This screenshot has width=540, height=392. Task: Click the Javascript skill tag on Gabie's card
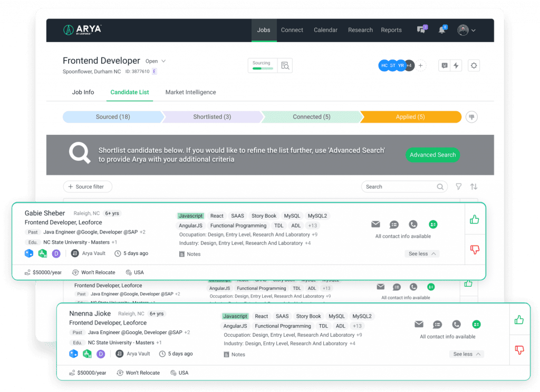coord(190,216)
